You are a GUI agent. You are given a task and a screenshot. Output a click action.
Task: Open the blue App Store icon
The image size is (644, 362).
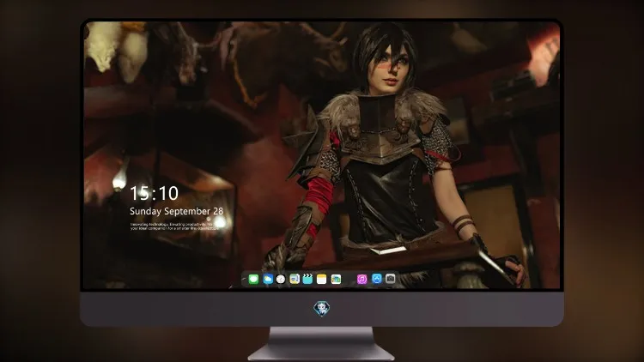tap(377, 279)
